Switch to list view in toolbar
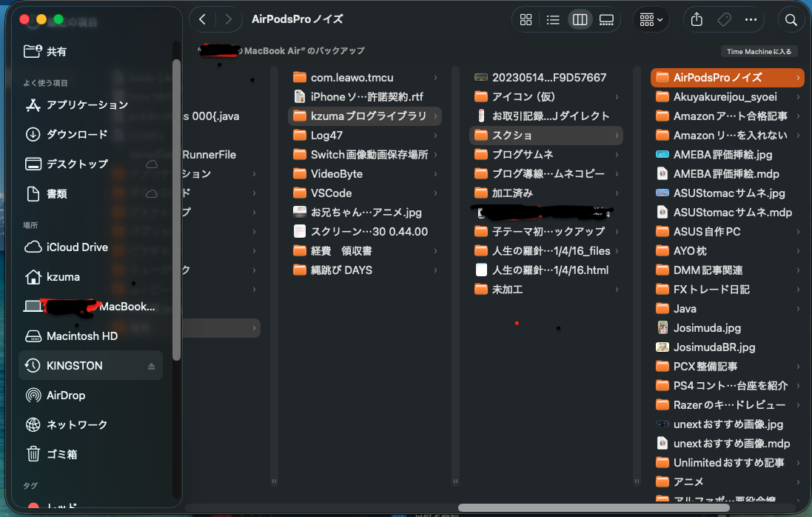The height and width of the screenshot is (517, 812). tap(553, 20)
